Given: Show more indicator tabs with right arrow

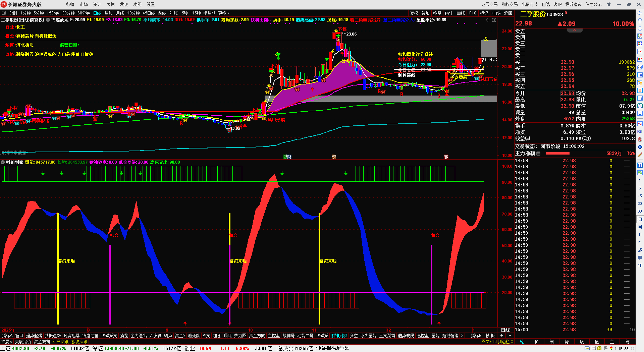Looking at the screenshot, I should pyautogui.click(x=462, y=336).
